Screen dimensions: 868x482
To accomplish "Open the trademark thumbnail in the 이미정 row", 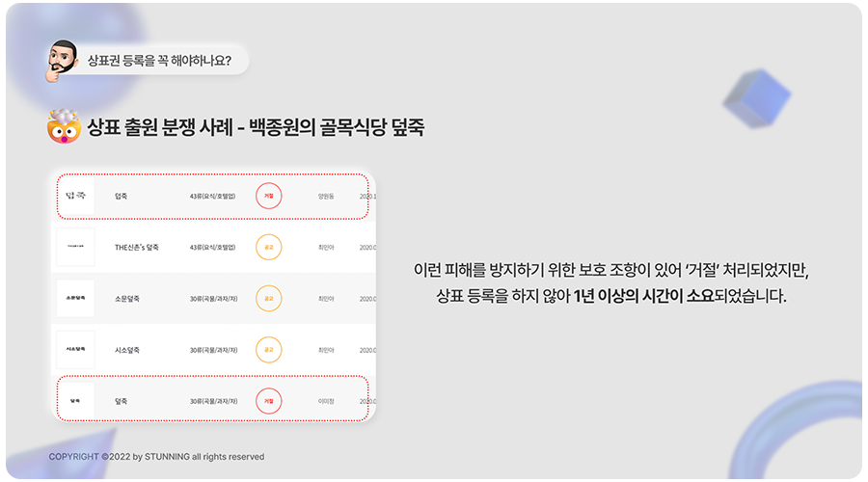I will coord(76,401).
